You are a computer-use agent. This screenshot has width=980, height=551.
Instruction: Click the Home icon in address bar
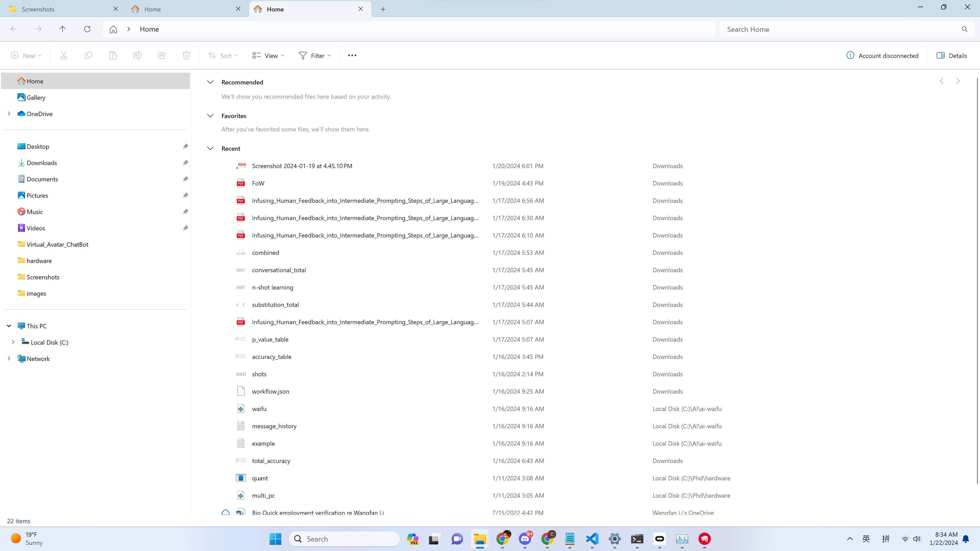click(113, 29)
